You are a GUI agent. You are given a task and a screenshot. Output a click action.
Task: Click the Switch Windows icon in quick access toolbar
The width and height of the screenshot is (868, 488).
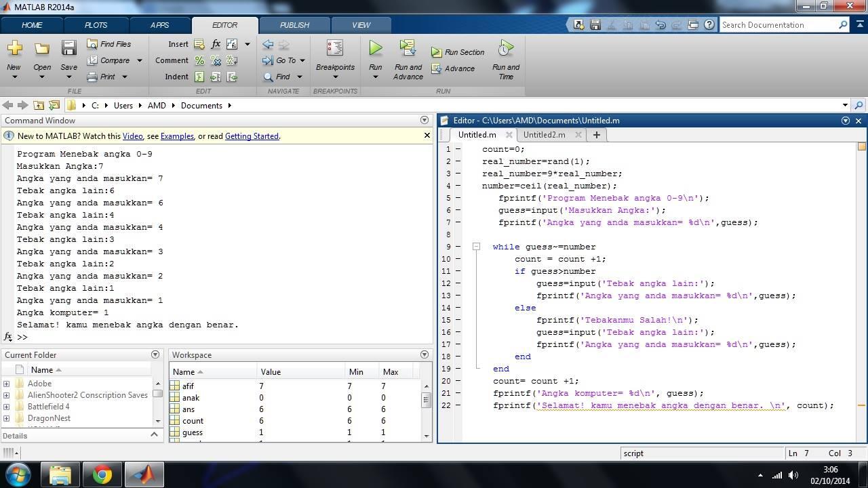pyautogui.click(x=693, y=24)
